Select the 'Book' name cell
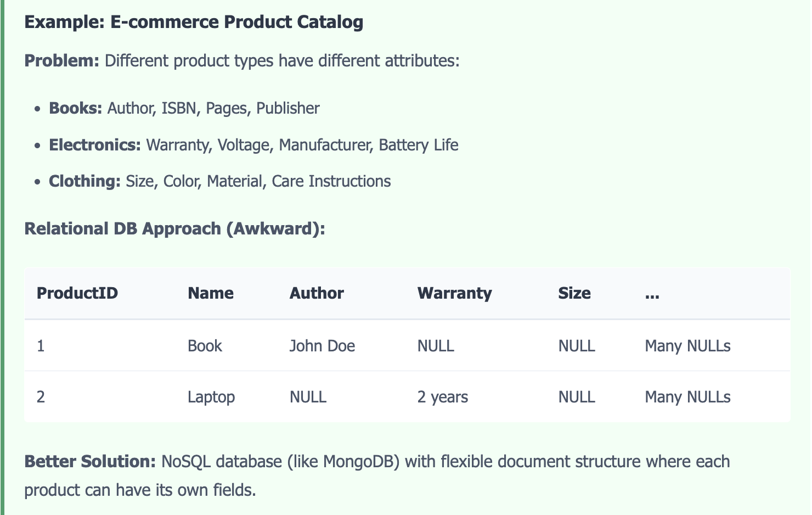The height and width of the screenshot is (515, 812). click(205, 346)
